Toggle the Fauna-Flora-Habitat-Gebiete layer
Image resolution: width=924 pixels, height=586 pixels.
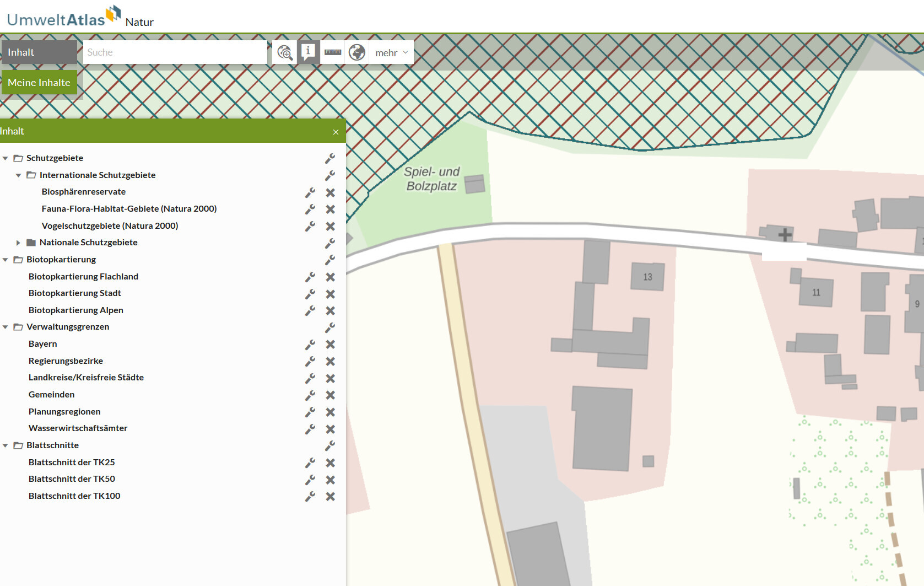tap(129, 209)
